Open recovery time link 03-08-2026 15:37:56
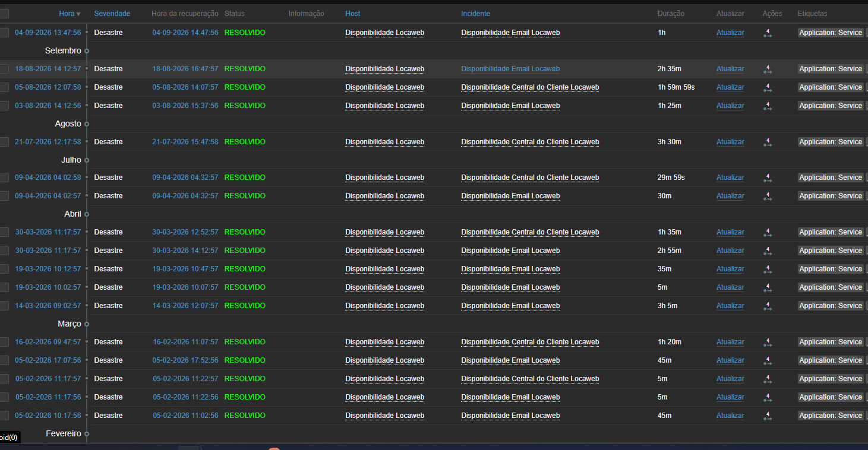The height and width of the screenshot is (450, 868). (185, 106)
